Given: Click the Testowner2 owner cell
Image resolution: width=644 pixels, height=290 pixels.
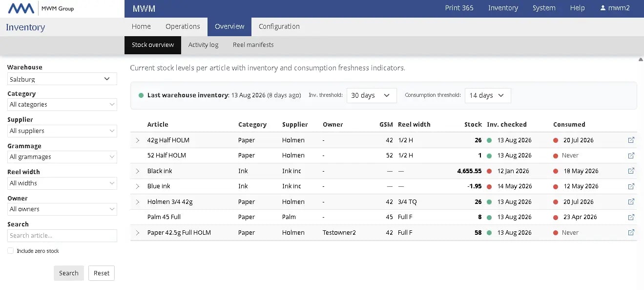Looking at the screenshot, I should [339, 233].
